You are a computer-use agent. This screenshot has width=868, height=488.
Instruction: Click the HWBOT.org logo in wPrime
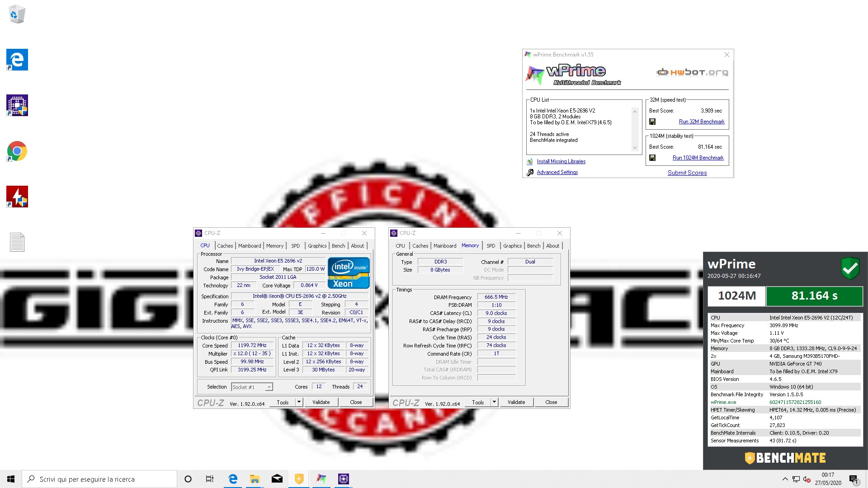(692, 72)
